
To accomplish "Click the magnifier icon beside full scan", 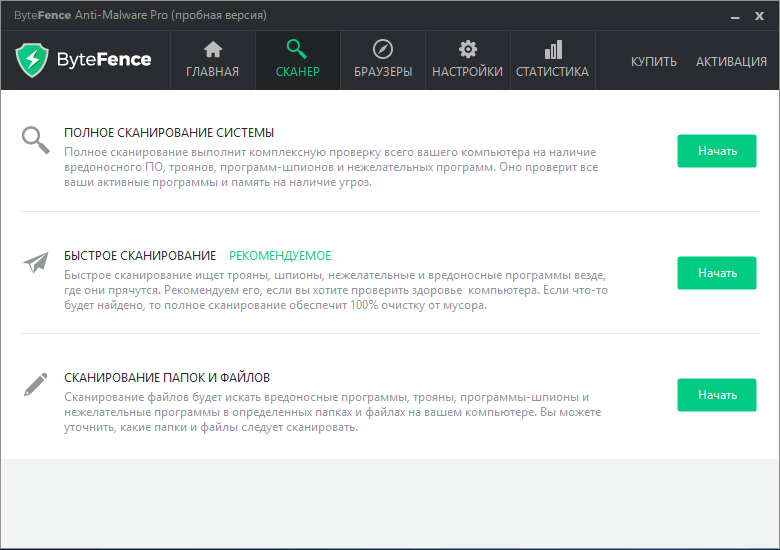I will 36,140.
